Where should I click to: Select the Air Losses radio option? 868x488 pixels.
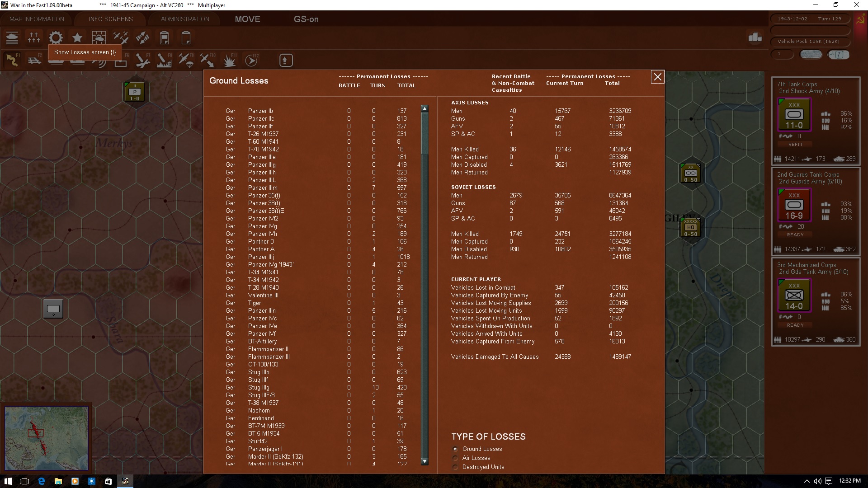(455, 458)
